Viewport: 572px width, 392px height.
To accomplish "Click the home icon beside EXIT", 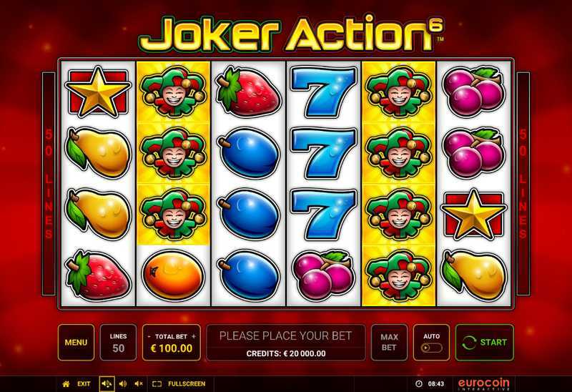I will [66, 384].
